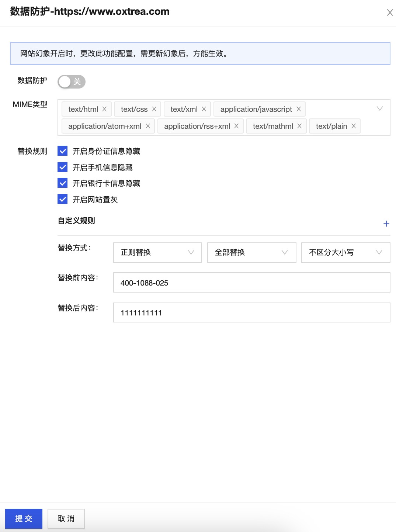Remove the text/plain MIME tag
The height and width of the screenshot is (532, 396).
pos(354,126)
